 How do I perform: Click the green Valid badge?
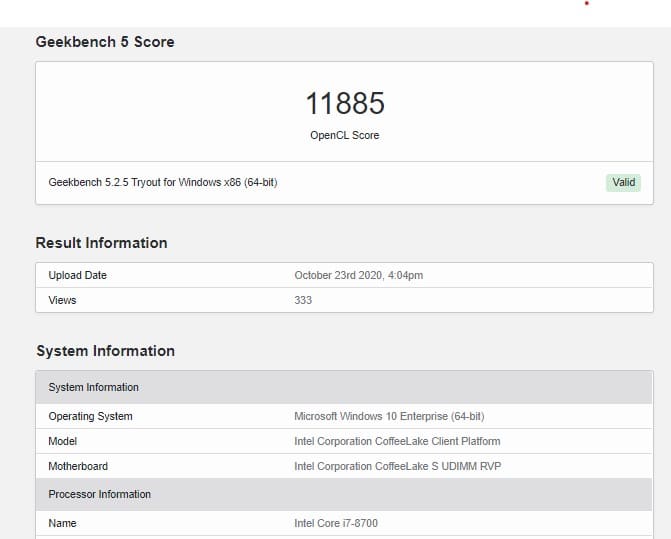623,183
